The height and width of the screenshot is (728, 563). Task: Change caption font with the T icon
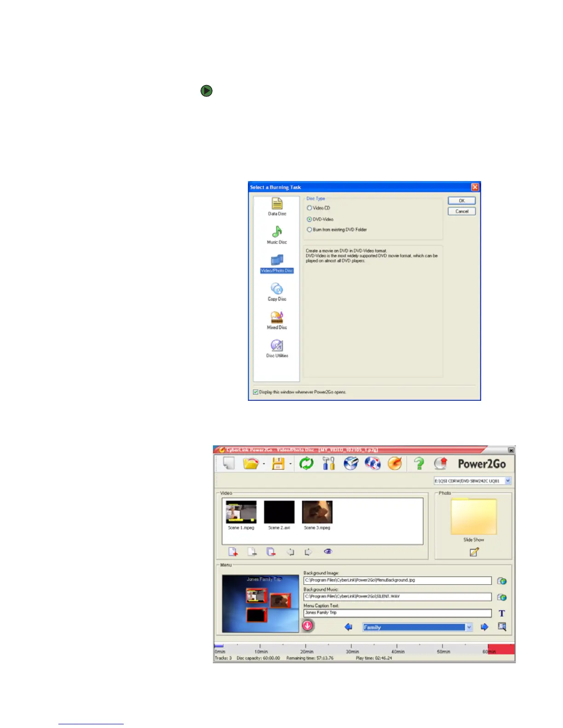coord(502,613)
